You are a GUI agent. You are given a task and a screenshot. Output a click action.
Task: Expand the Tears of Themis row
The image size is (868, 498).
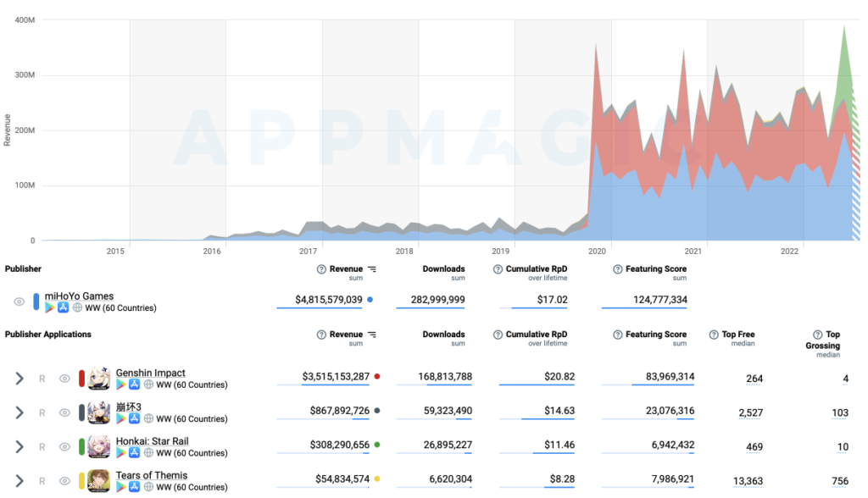click(x=19, y=481)
